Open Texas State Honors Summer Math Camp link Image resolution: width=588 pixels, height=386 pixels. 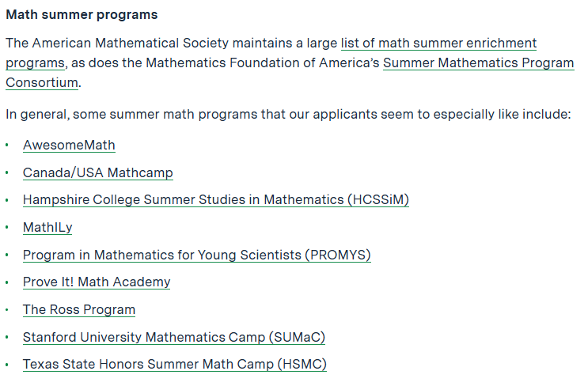pyautogui.click(x=174, y=364)
